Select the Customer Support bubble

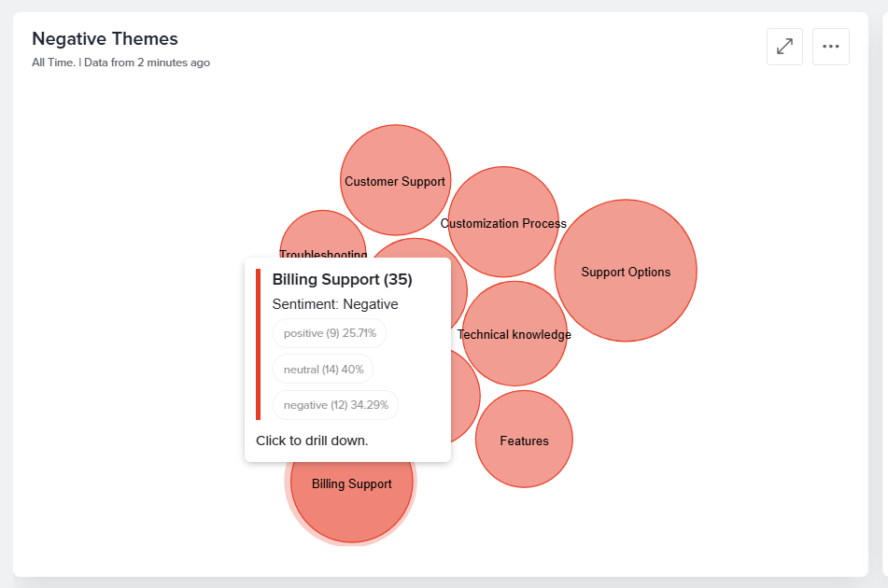tap(395, 180)
